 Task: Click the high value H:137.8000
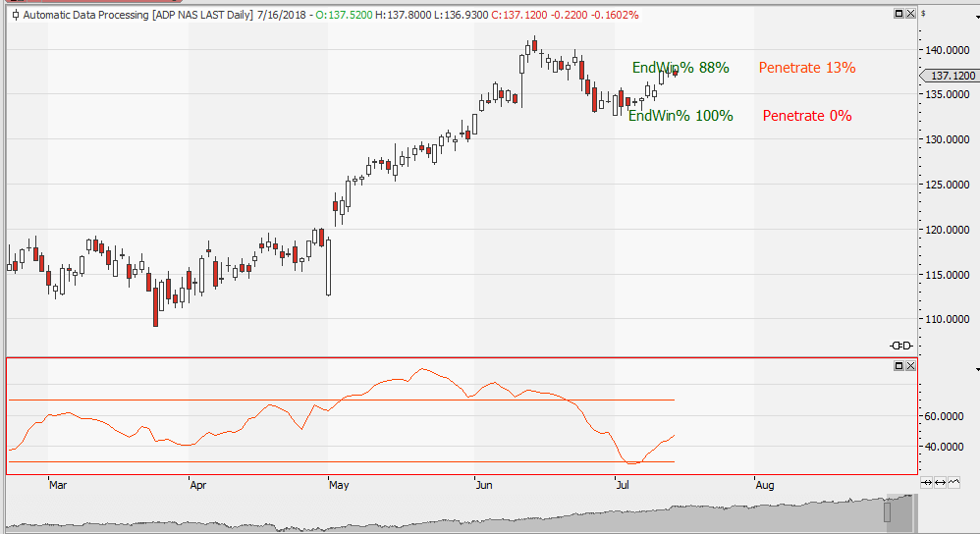(404, 15)
